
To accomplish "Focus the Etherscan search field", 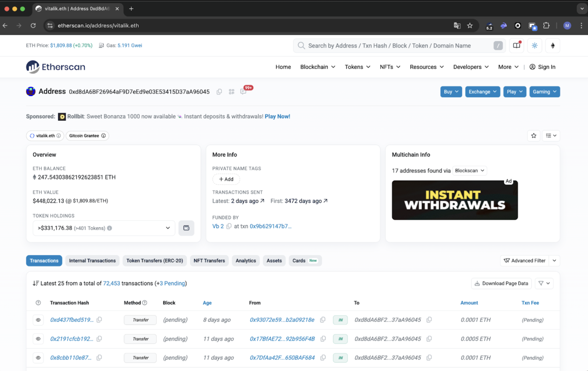I will 399,46.
